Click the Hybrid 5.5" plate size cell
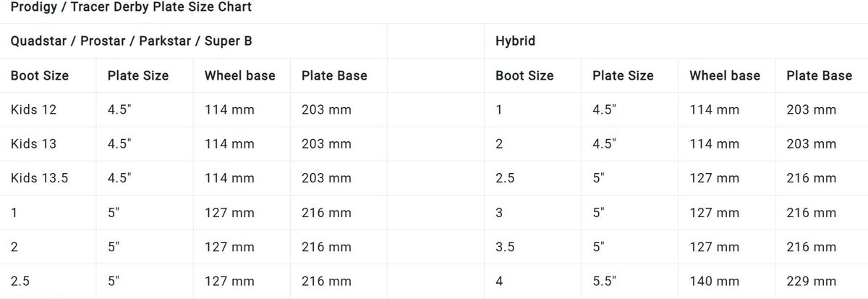868x299 pixels. point(605,281)
